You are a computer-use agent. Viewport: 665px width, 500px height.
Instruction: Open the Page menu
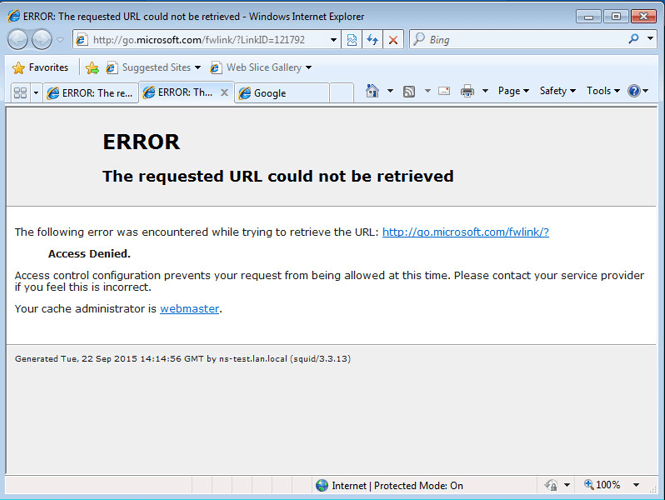coord(513,91)
